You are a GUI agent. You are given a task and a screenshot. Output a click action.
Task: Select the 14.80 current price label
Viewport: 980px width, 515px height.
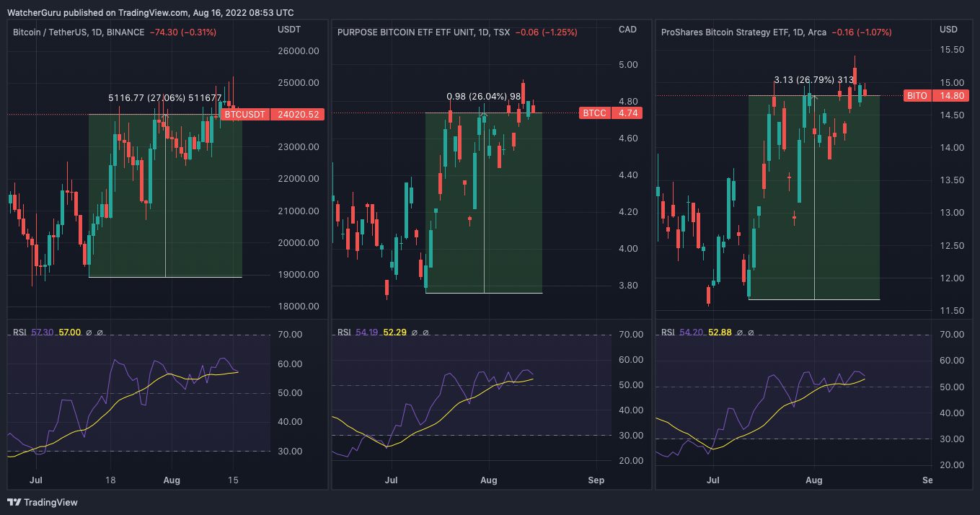click(x=950, y=95)
